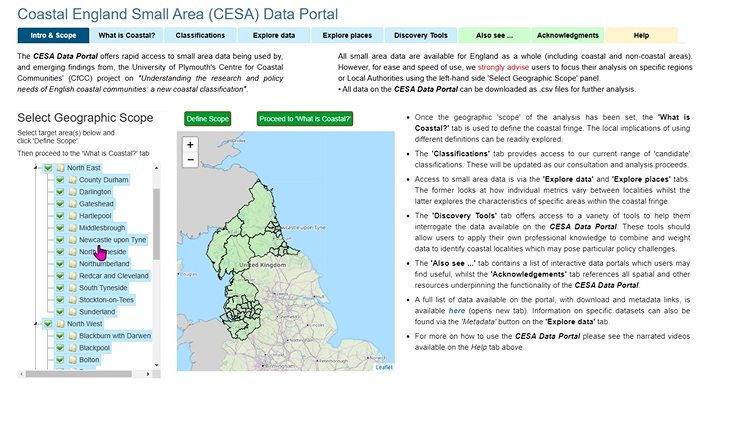Screen dimensions: 732x427
Task: Uncheck the County Durham checkbox
Action: point(60,180)
